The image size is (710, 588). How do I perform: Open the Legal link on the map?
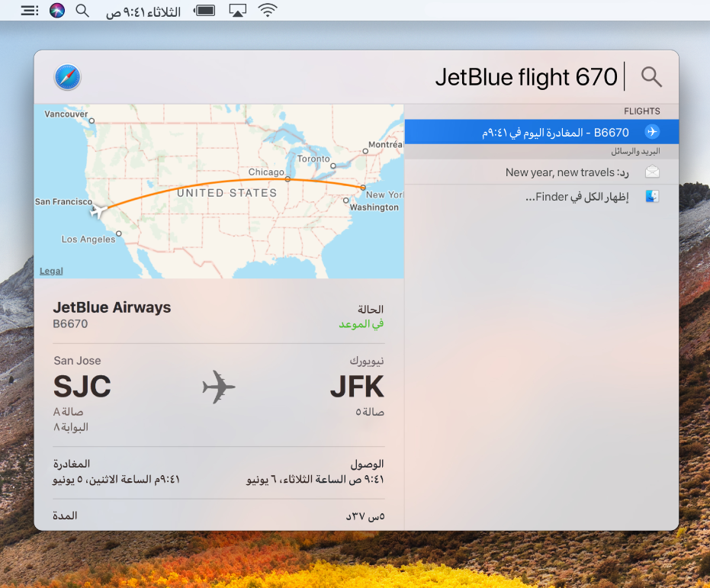pos(51,272)
